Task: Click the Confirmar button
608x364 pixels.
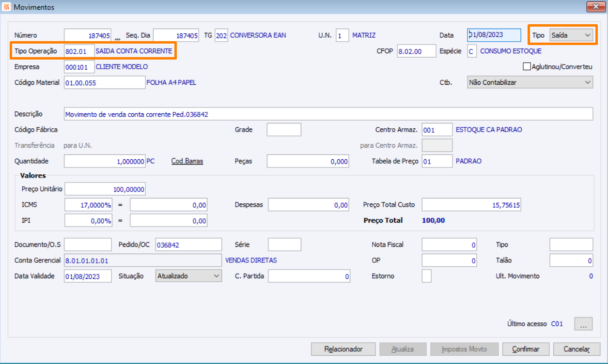Action: 526,349
